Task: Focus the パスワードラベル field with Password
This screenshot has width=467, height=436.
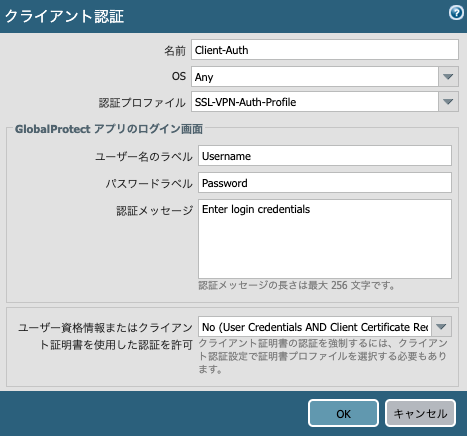Action: click(325, 183)
